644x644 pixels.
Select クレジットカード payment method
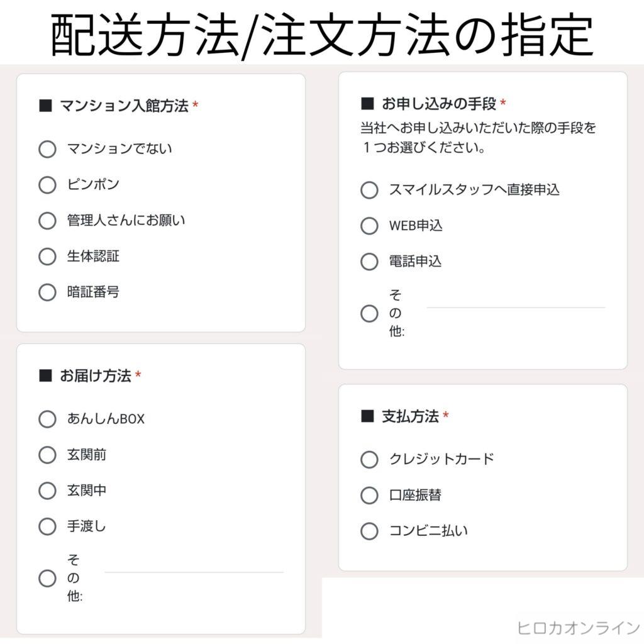point(370,460)
